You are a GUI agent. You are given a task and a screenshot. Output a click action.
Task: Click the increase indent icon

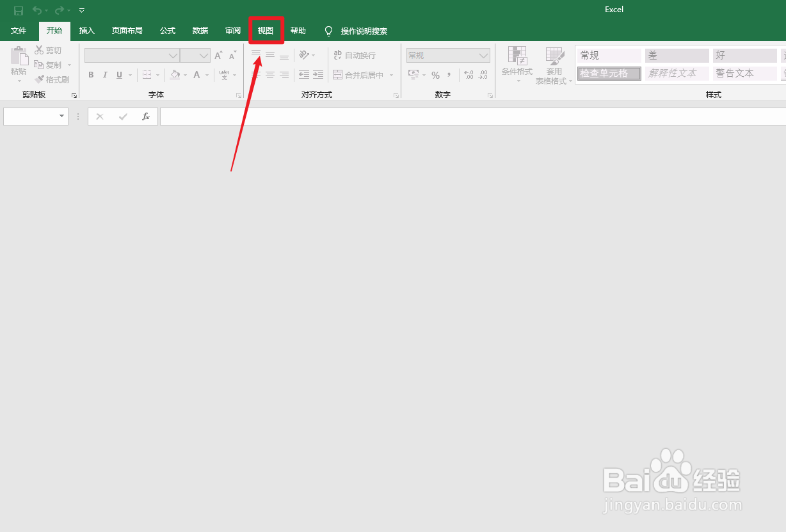pos(318,75)
